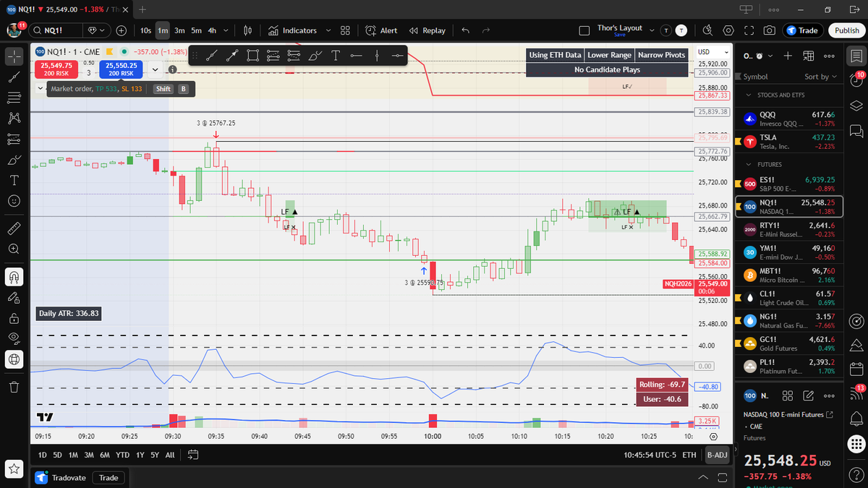The image size is (868, 488).
Task: Expand the timeframe interval dropdown arrow
Action: (x=227, y=30)
